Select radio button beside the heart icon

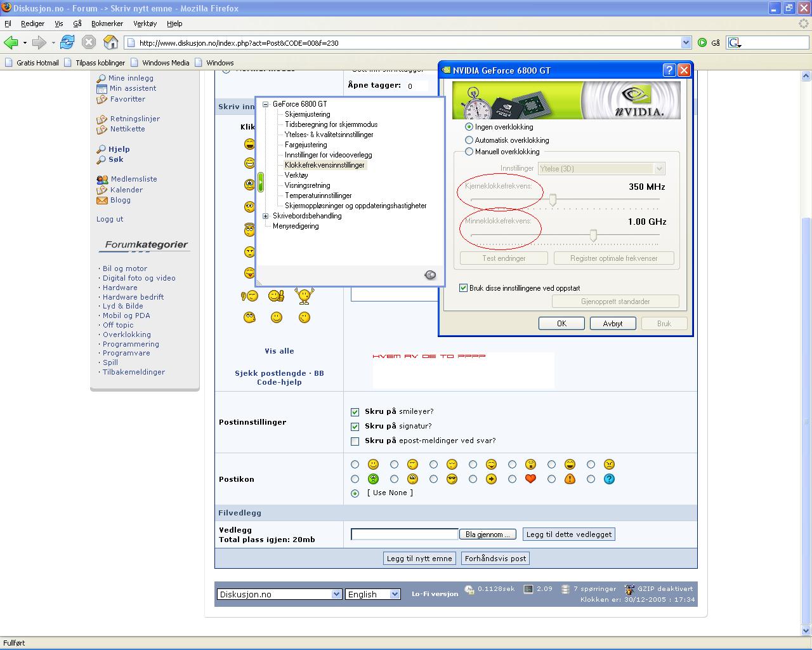(512, 479)
